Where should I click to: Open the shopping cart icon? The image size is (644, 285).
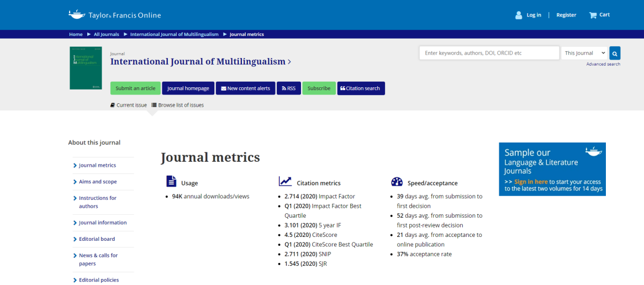[593, 15]
